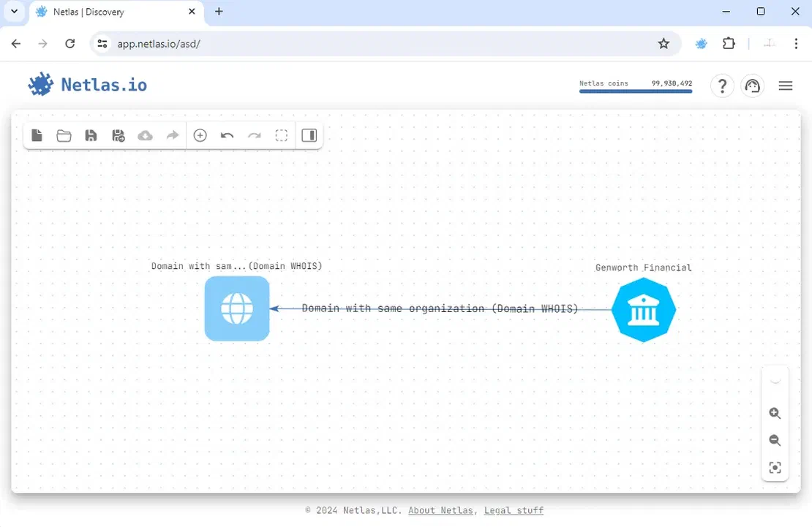Bookmark this page with star

pos(663,43)
